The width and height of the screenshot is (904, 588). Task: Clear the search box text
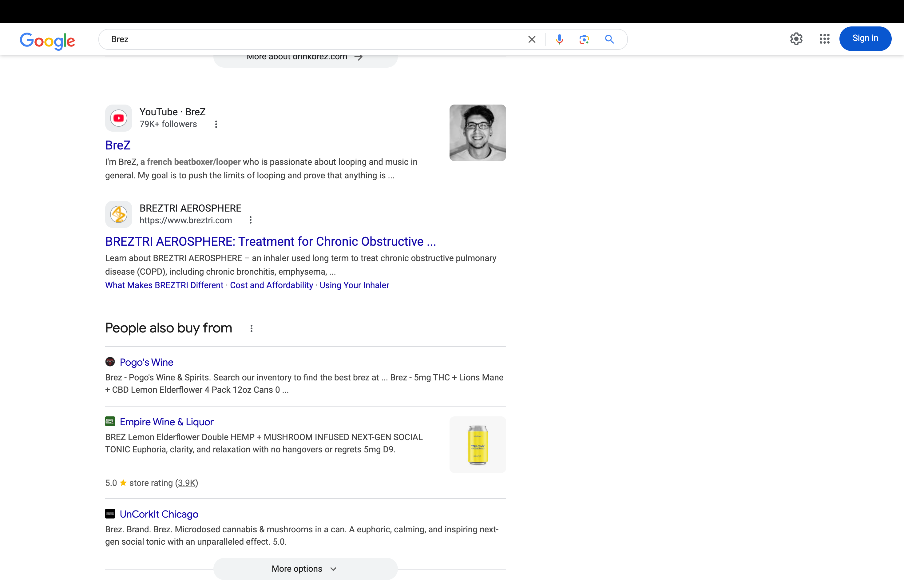pos(532,39)
